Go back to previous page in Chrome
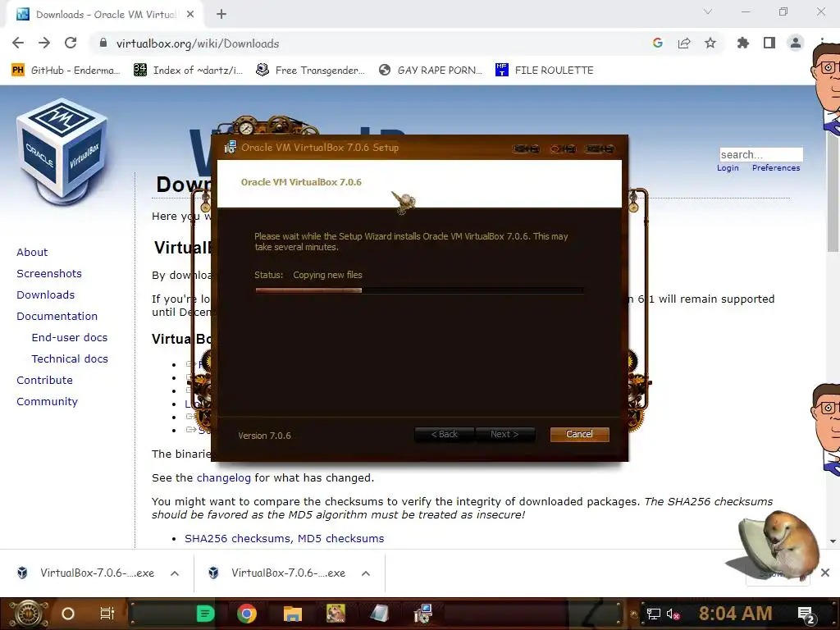 coord(18,43)
